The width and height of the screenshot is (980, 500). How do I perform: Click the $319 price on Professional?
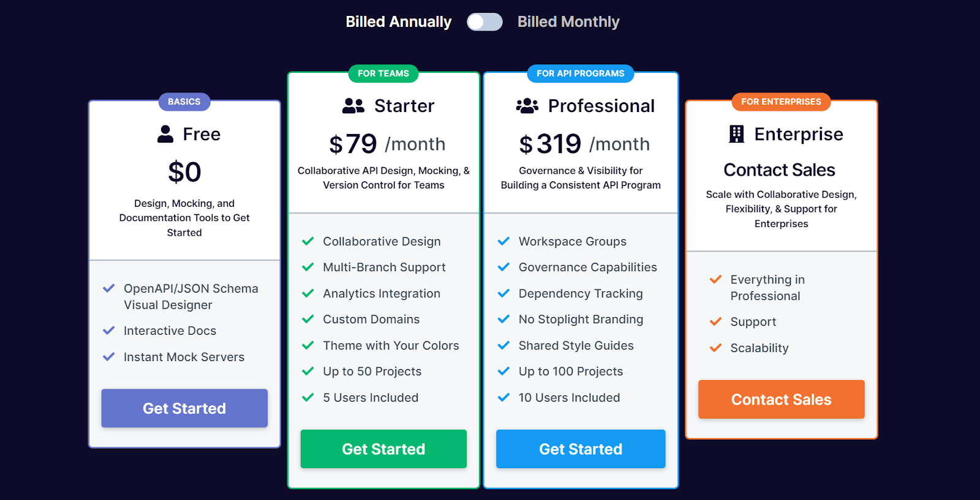pos(550,144)
